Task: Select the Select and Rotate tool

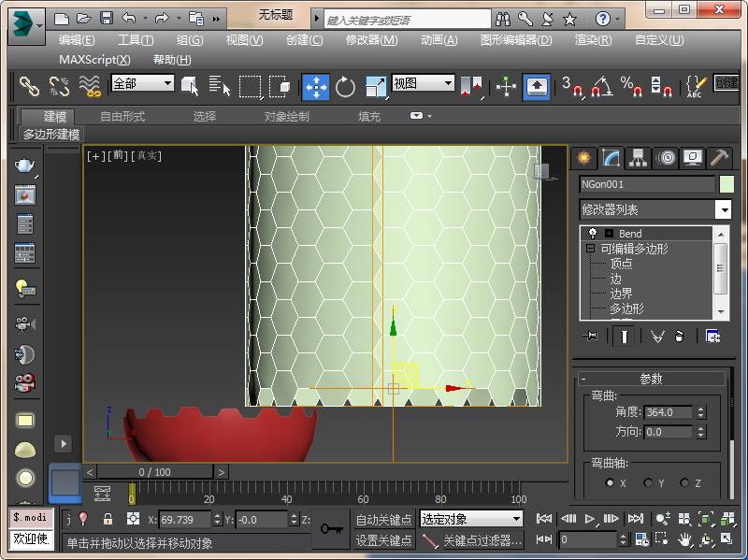Action: (x=345, y=87)
